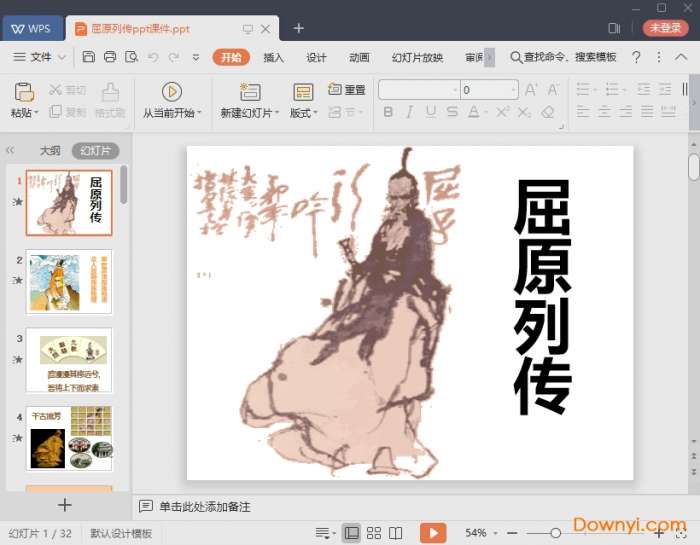Click the Reset (重置) slide button

click(x=347, y=90)
